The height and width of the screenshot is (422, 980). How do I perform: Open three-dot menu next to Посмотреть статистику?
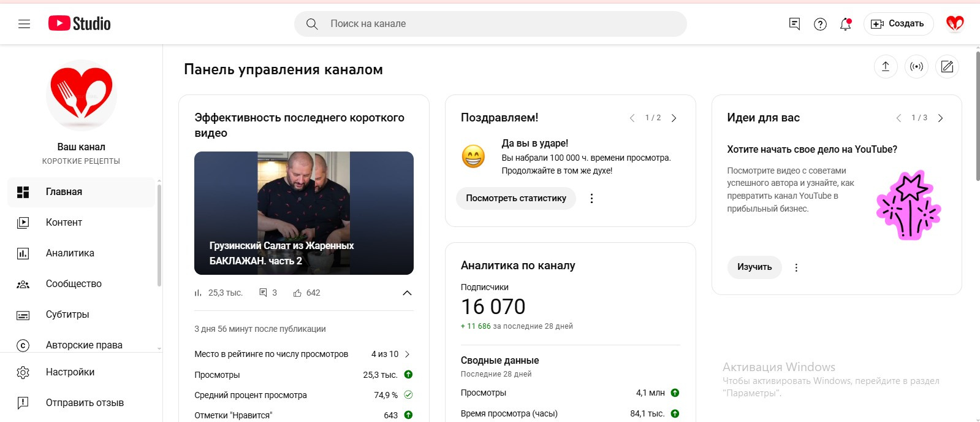(591, 198)
